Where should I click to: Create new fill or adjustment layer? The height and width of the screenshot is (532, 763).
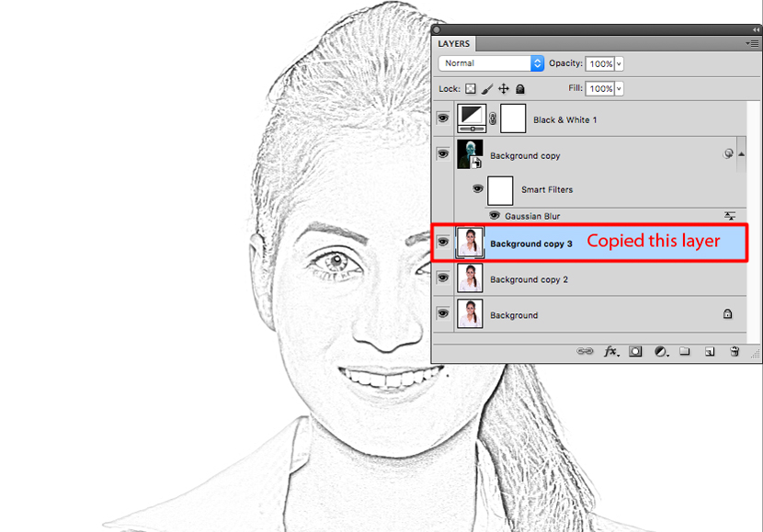click(660, 351)
